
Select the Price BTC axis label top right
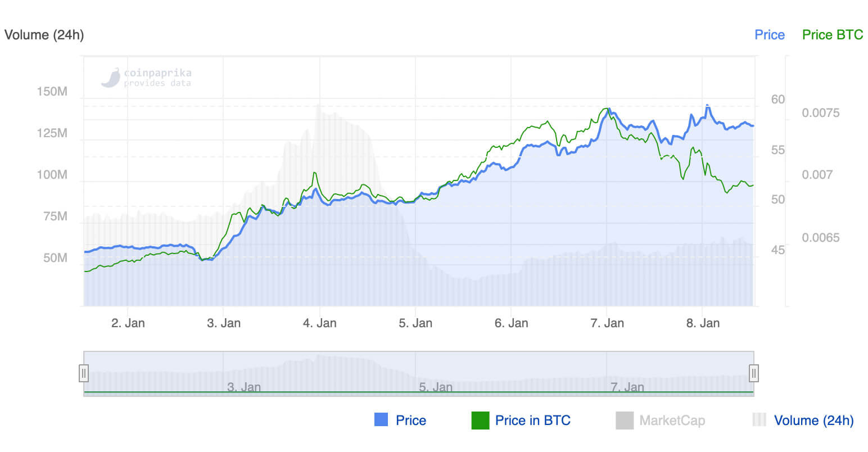coord(832,34)
